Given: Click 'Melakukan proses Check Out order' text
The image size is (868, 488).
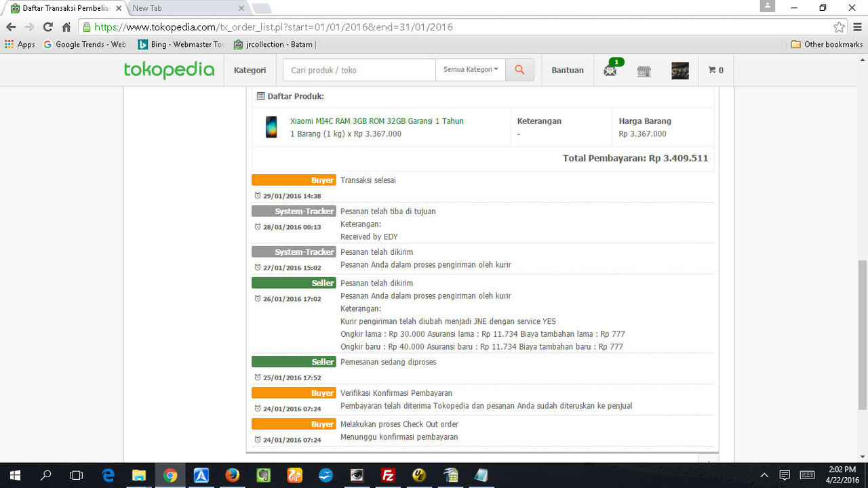Looking at the screenshot, I should 399,424.
